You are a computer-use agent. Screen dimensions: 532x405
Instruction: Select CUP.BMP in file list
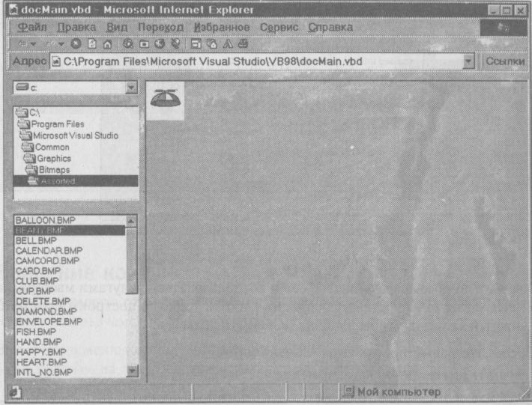click(x=35, y=291)
